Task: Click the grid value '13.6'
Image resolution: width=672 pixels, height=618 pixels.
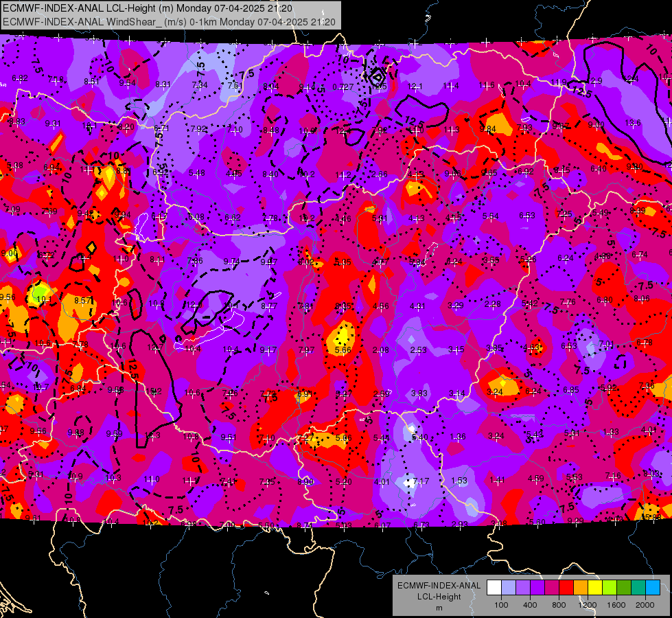Action: coord(633,123)
